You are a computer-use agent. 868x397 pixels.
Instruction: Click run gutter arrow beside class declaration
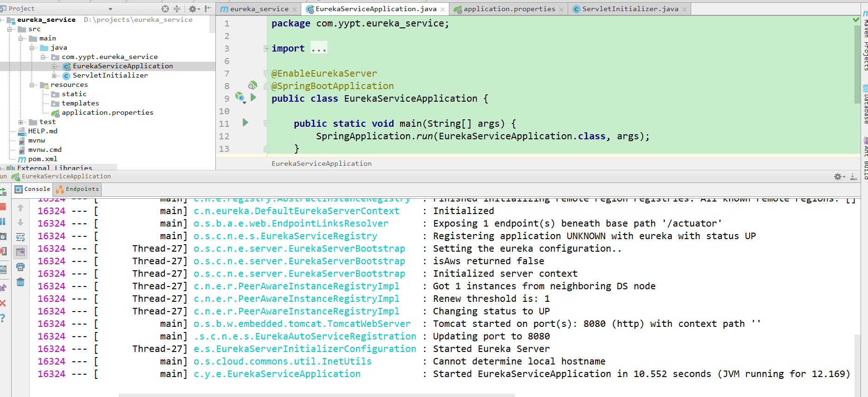[253, 98]
